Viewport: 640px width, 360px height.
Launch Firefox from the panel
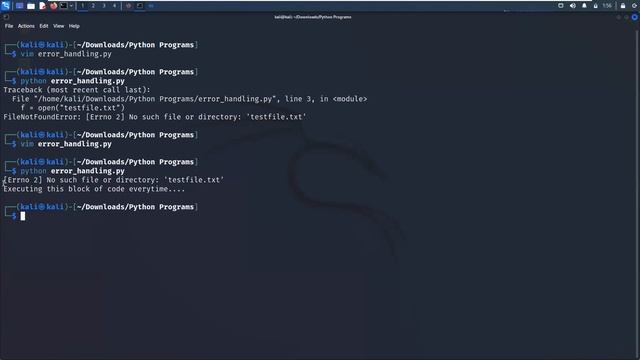(53, 6)
